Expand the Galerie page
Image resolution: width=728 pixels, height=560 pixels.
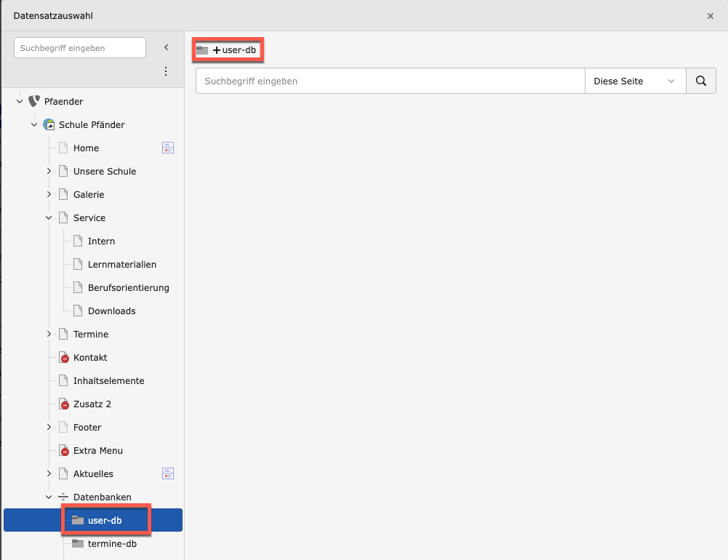[49, 194]
